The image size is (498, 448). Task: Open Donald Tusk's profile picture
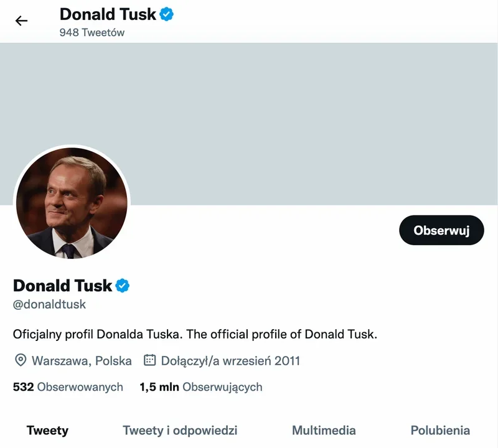[72, 203]
